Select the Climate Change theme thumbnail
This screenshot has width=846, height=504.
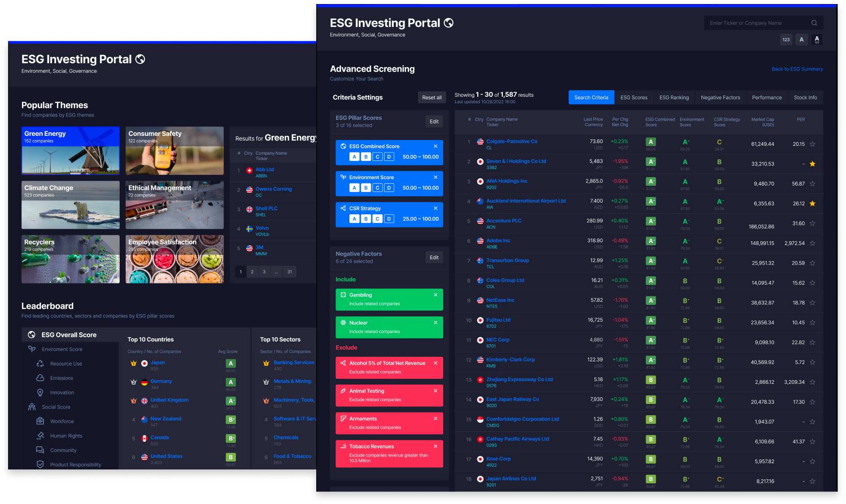click(70, 205)
